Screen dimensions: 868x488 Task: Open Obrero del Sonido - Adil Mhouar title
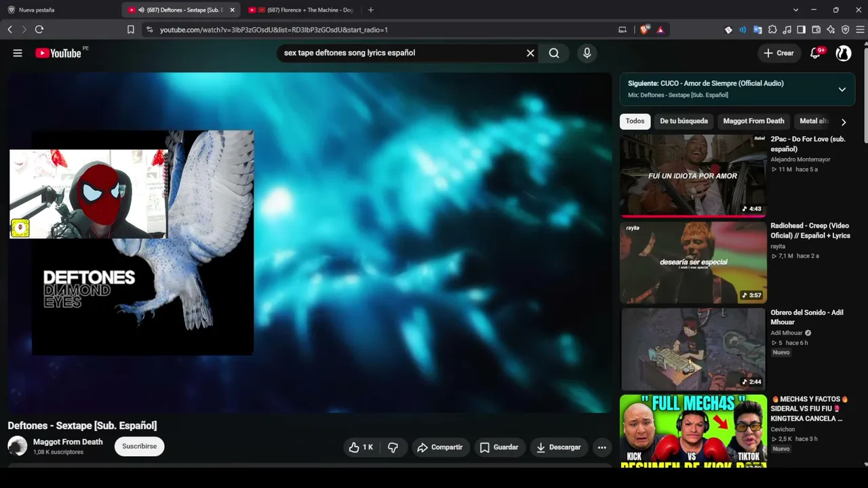(x=807, y=317)
